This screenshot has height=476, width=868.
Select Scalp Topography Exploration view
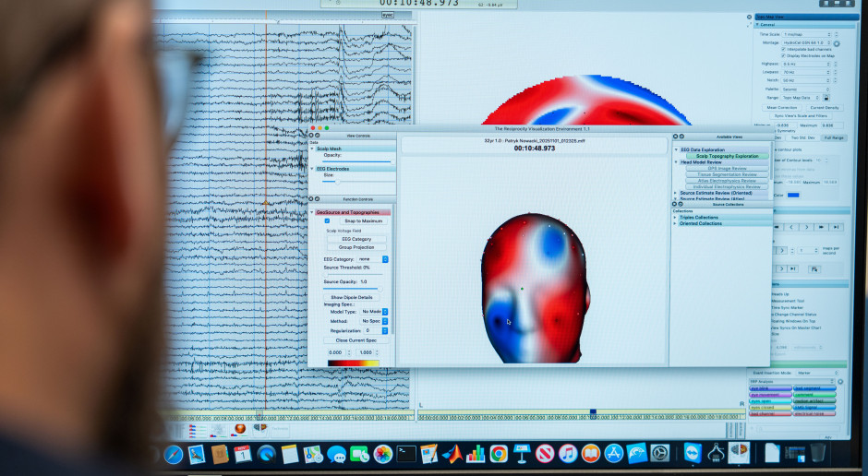coord(727,156)
